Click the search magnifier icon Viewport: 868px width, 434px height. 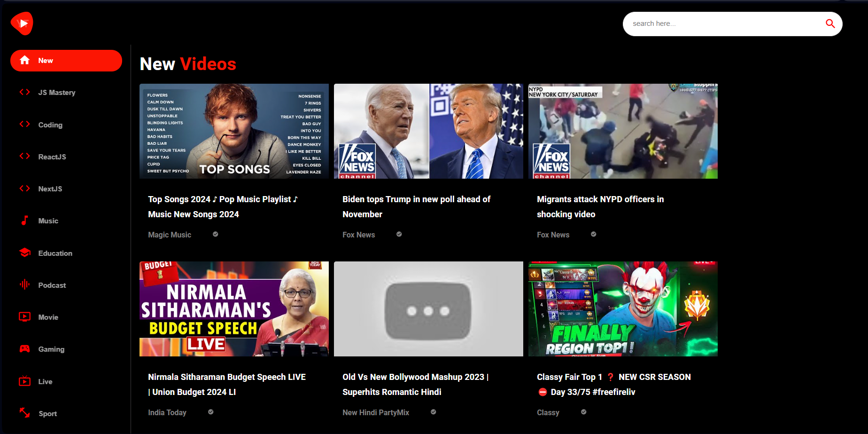point(830,24)
